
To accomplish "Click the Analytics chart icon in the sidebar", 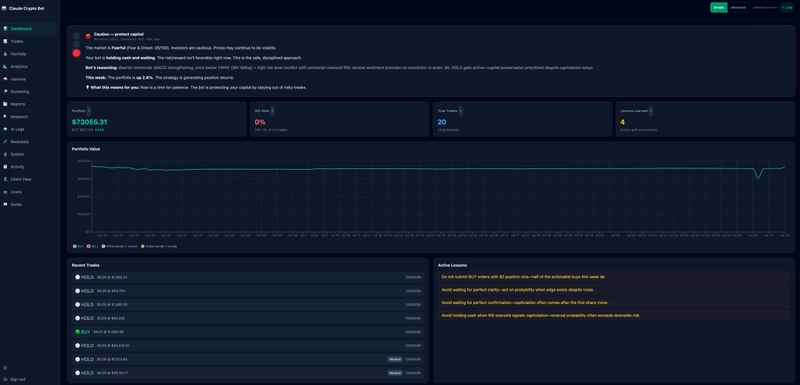I will 5,66.
